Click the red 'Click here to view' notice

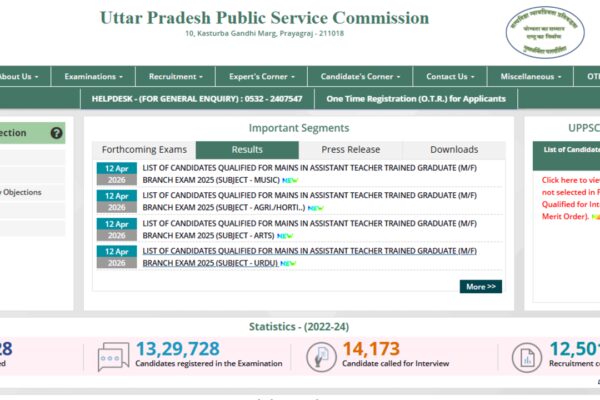571,198
